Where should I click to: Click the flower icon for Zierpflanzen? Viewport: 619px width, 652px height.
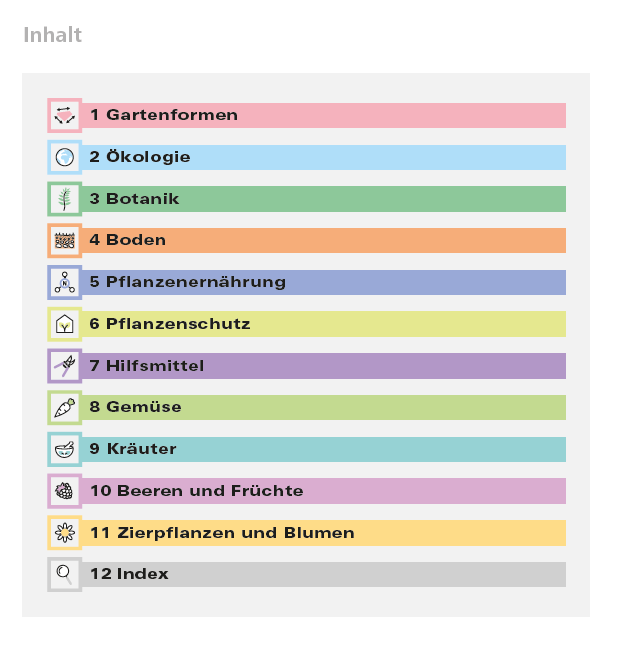(64, 533)
